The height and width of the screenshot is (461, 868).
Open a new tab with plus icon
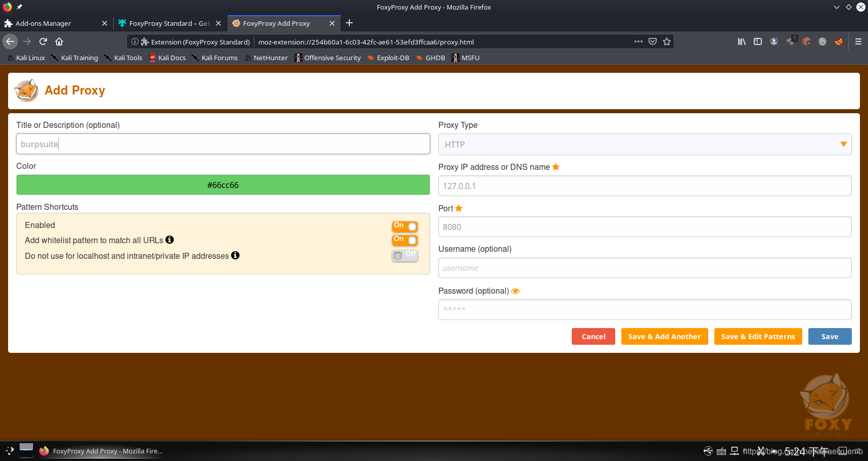coord(349,23)
